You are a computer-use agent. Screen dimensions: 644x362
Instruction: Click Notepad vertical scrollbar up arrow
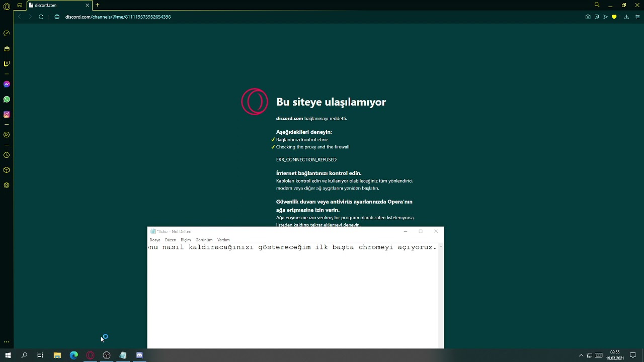(x=441, y=246)
